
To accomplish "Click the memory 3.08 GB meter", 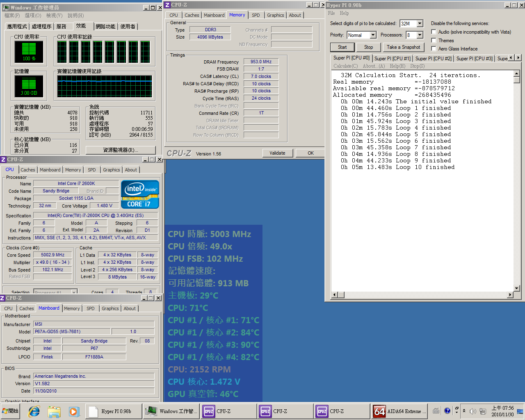I will 29,86.
